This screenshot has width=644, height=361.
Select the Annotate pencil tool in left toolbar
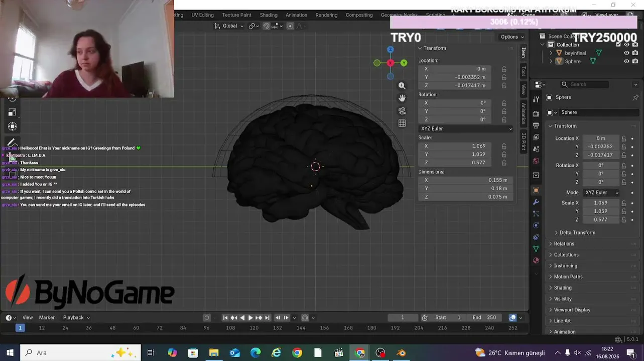point(13,142)
